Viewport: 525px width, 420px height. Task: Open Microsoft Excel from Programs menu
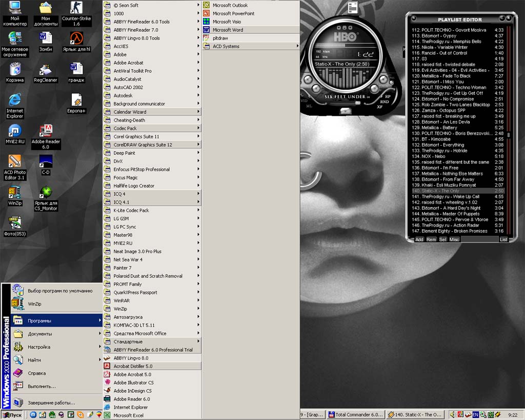pyautogui.click(x=152, y=415)
